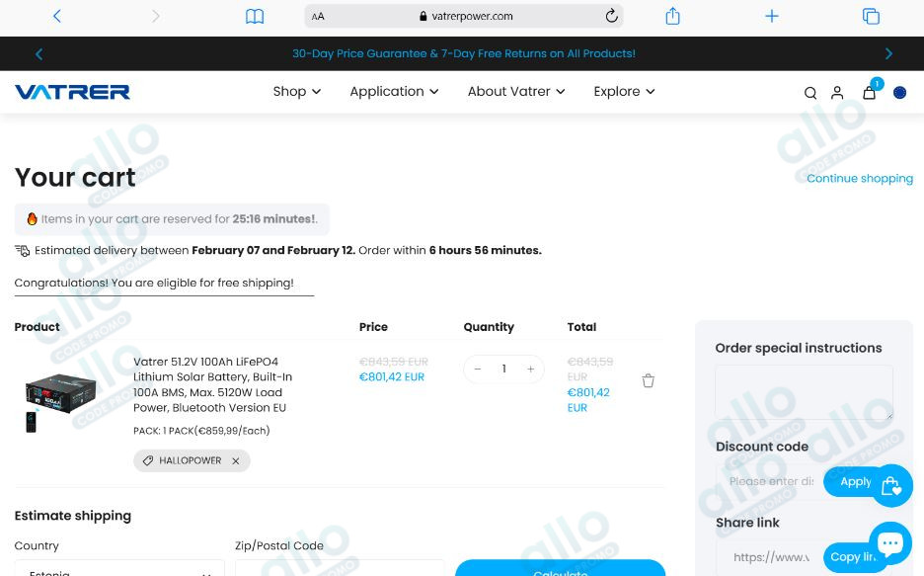Open the site search icon

[810, 93]
